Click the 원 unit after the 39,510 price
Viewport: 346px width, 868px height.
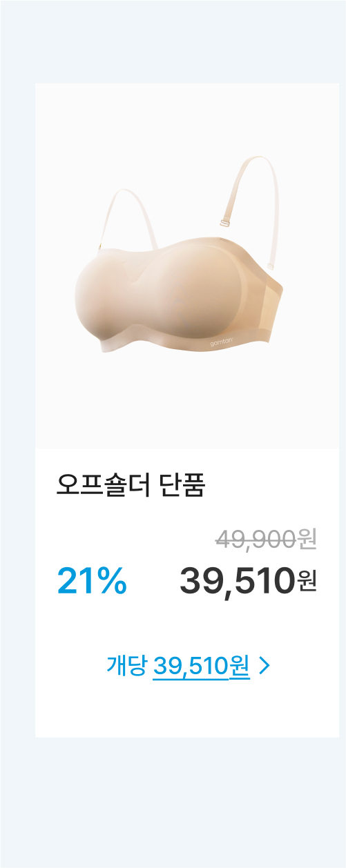[307, 582]
